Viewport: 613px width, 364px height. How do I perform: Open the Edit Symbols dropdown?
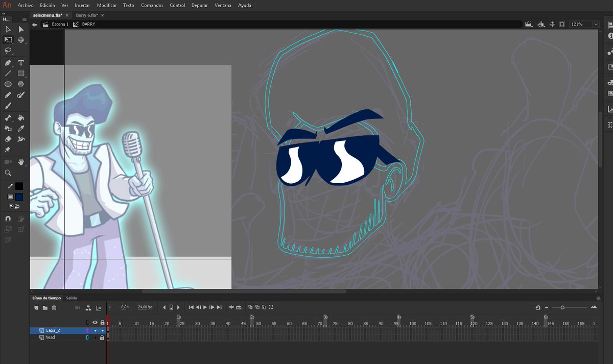(x=541, y=24)
